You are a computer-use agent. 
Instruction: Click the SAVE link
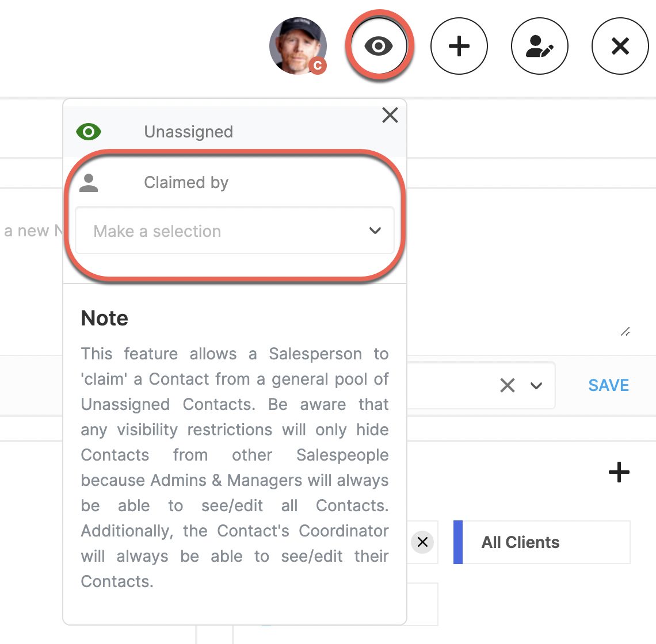[x=608, y=385]
